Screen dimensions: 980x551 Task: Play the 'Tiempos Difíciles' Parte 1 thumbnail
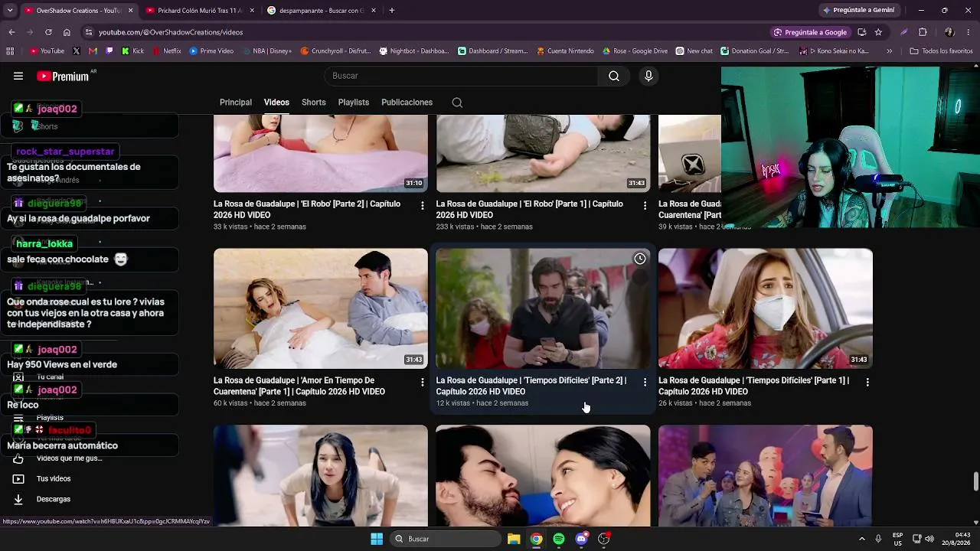click(766, 308)
